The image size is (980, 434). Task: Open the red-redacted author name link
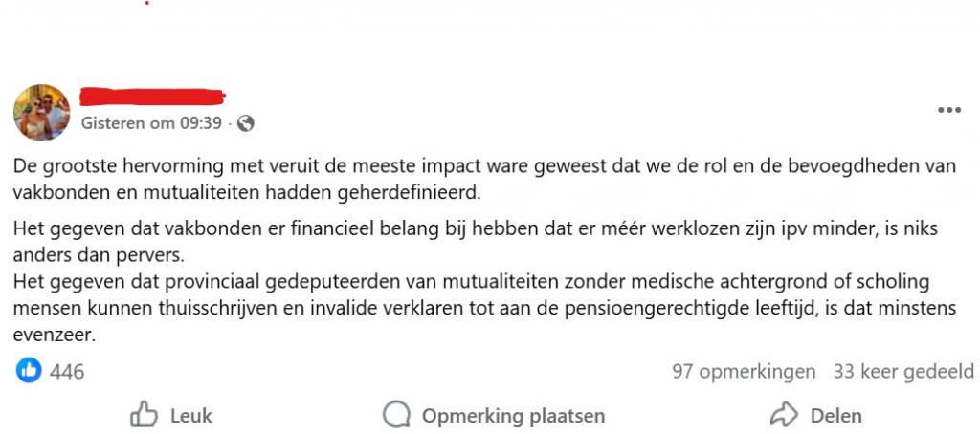click(152, 97)
